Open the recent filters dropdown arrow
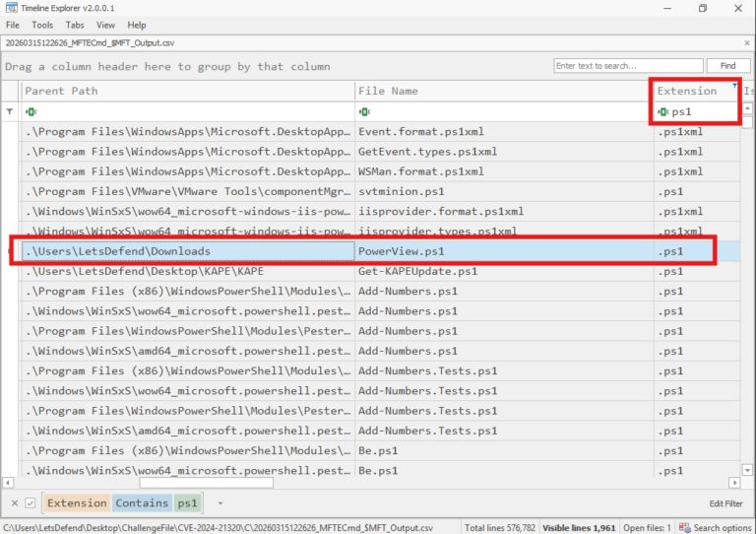The height and width of the screenshot is (534, 756). click(220, 503)
